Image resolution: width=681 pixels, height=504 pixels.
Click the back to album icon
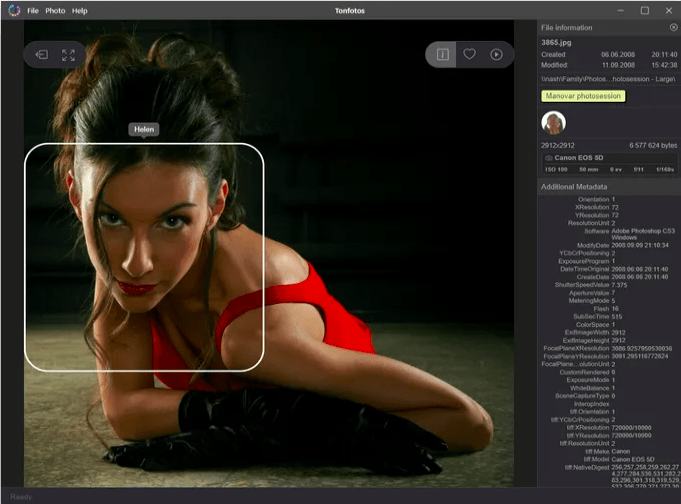(42, 55)
